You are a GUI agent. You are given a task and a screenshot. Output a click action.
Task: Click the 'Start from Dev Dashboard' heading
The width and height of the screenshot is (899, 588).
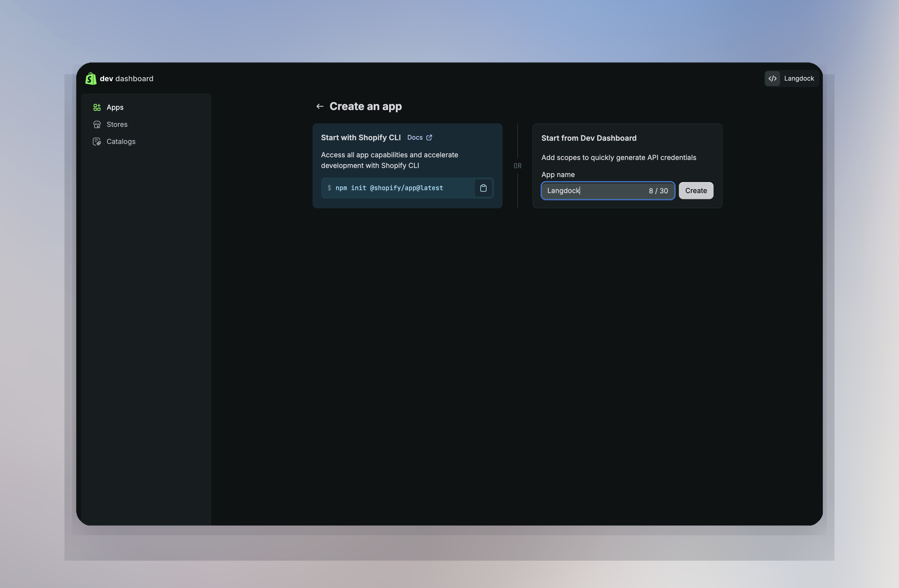point(589,138)
